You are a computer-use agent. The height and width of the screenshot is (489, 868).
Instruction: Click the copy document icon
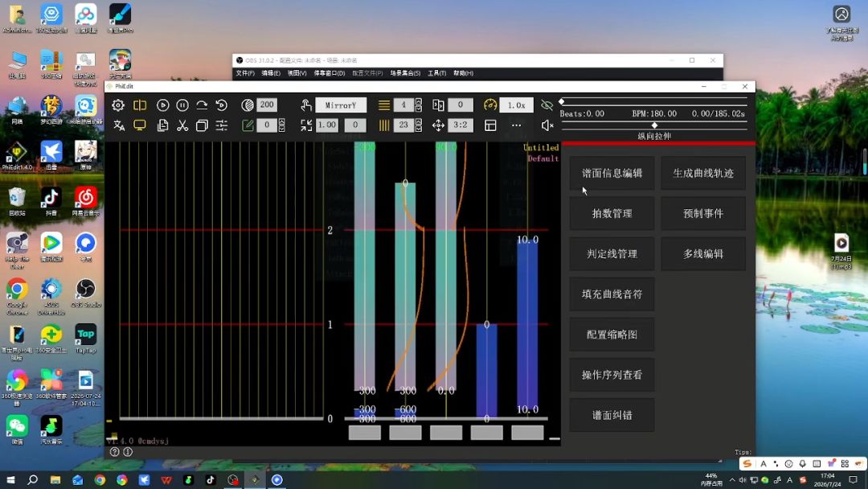click(x=162, y=125)
